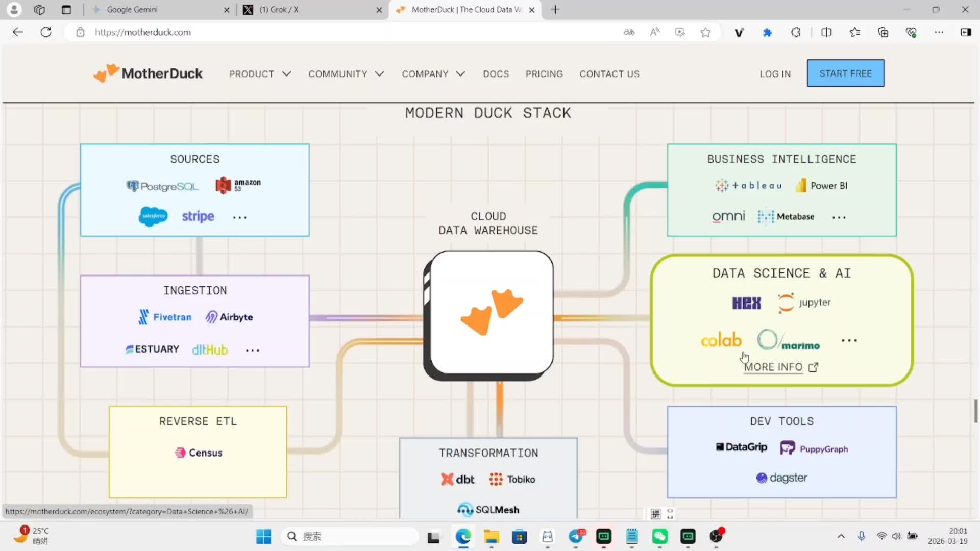Click the dbt logo under Transformation

pos(458,479)
